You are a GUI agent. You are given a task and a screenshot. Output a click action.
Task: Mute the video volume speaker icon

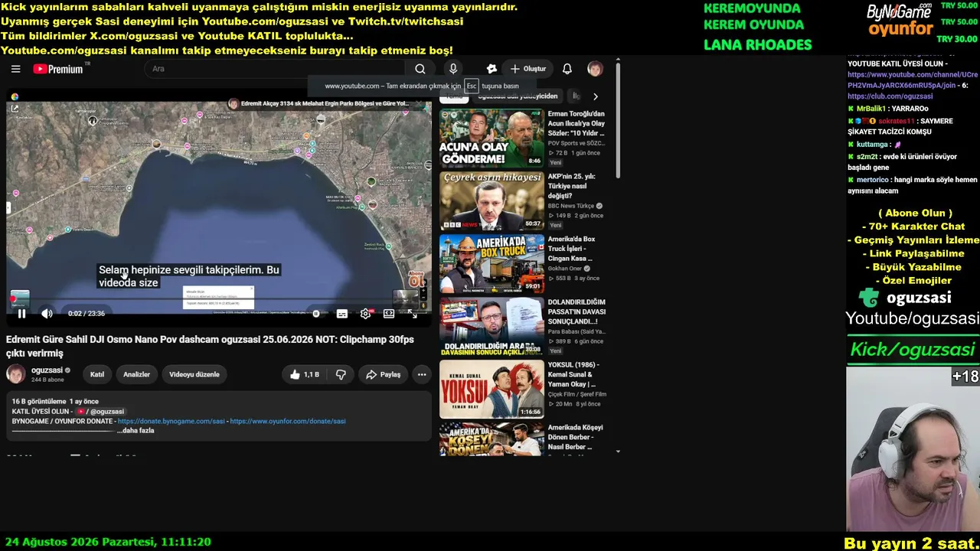(47, 313)
